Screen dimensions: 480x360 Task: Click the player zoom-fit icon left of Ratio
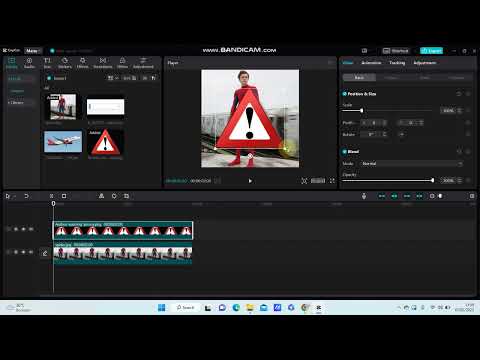304,181
